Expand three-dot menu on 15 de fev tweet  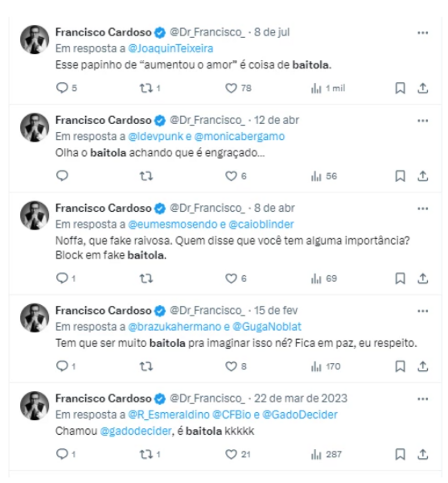[423, 311]
